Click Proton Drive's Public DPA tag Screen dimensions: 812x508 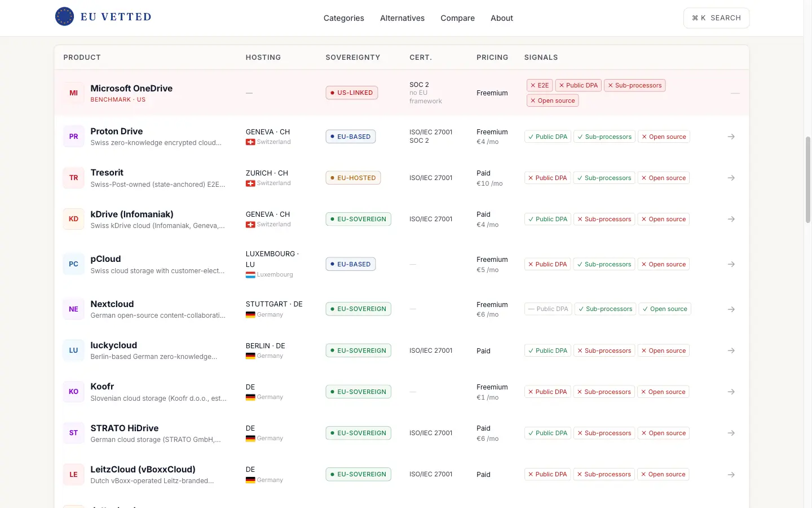tap(548, 137)
